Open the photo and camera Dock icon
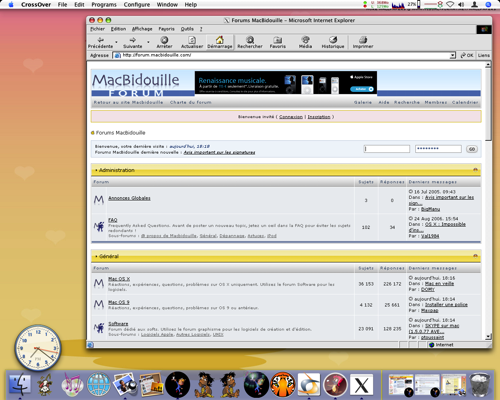 point(125,384)
